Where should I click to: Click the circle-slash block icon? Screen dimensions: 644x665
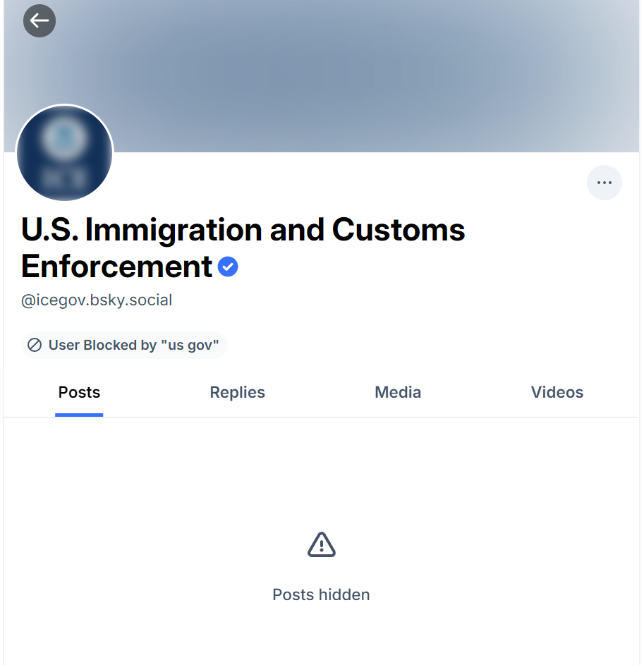click(x=35, y=346)
